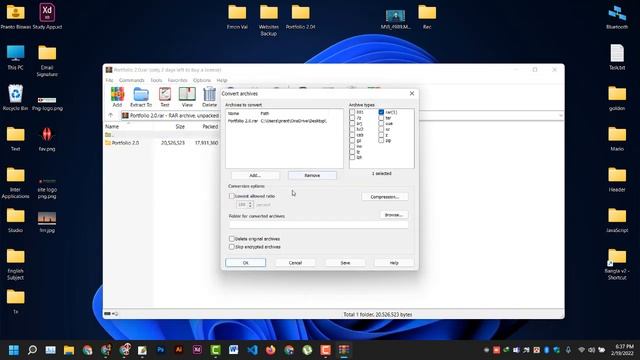Confirm conversion with the OK button
The width and height of the screenshot is (640, 360).
tap(245, 263)
